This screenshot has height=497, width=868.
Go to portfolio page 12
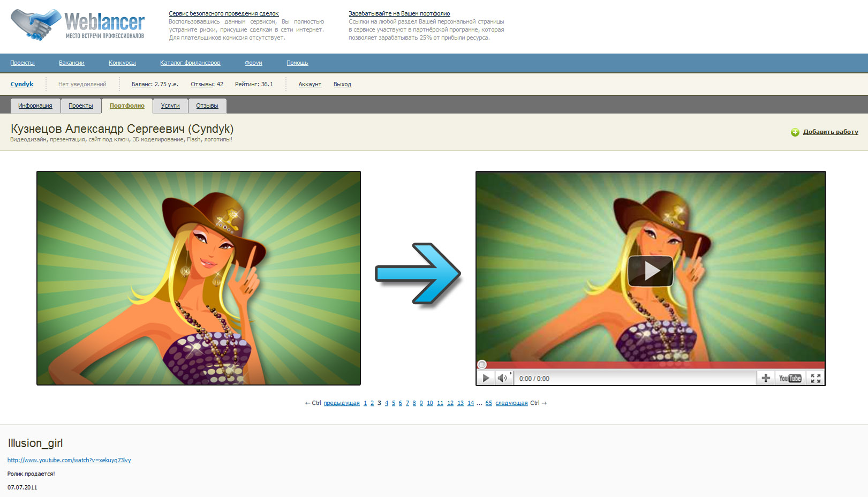pyautogui.click(x=450, y=403)
